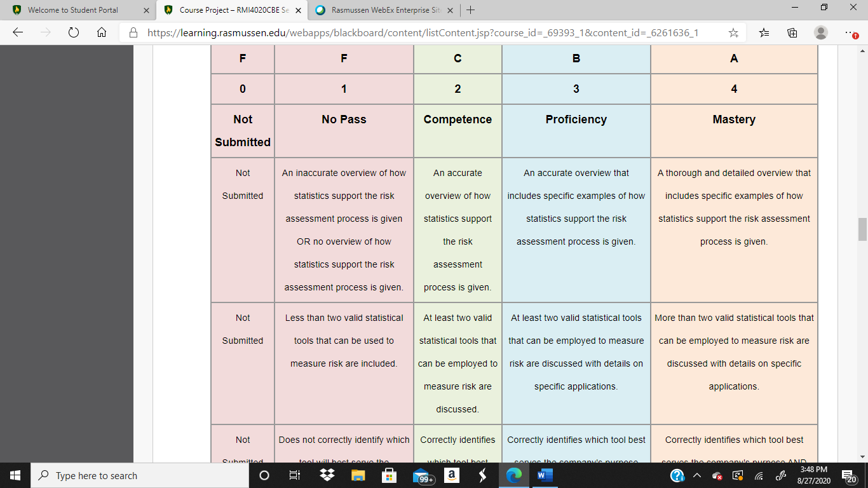This screenshot has width=868, height=488.
Task: Open the Wi-Fi network tray icon
Action: point(759,475)
